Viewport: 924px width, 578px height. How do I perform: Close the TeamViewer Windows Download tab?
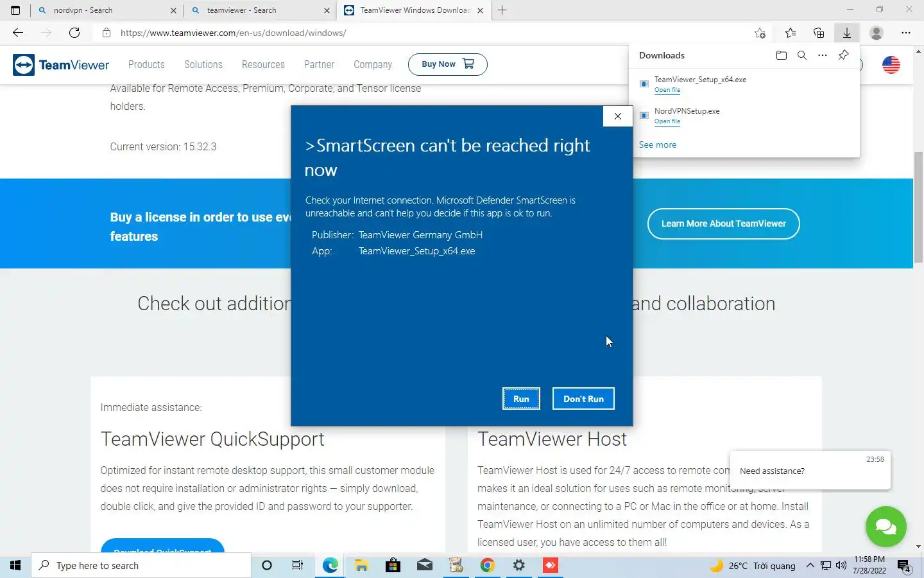(x=480, y=10)
